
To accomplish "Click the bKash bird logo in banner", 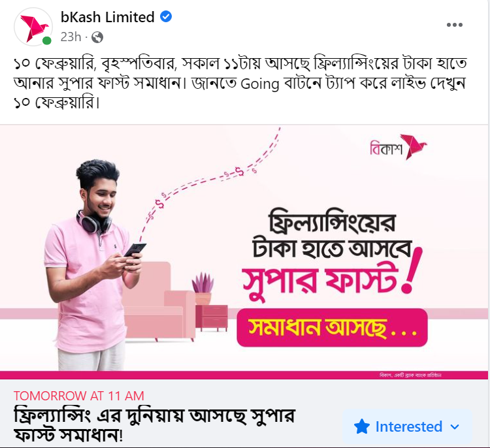I will coord(413,146).
